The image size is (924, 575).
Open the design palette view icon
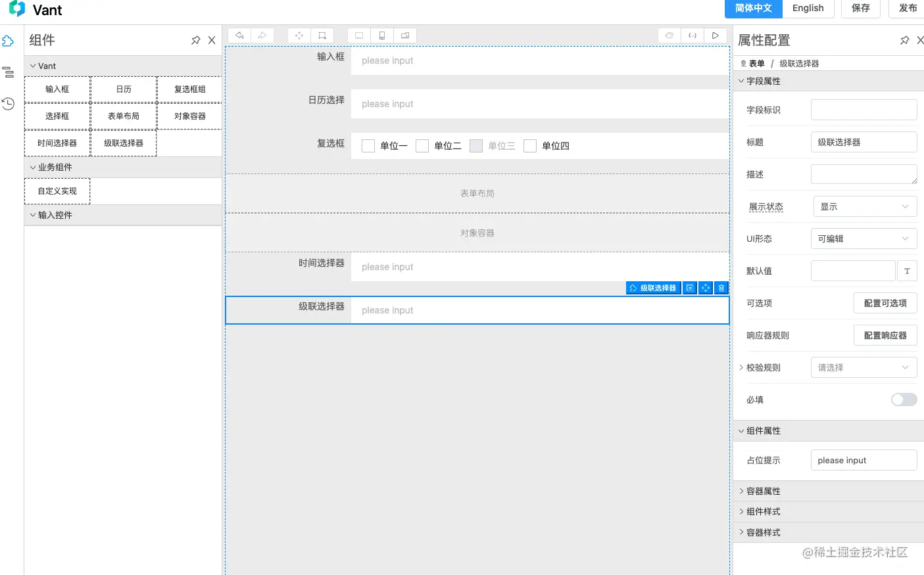669,35
